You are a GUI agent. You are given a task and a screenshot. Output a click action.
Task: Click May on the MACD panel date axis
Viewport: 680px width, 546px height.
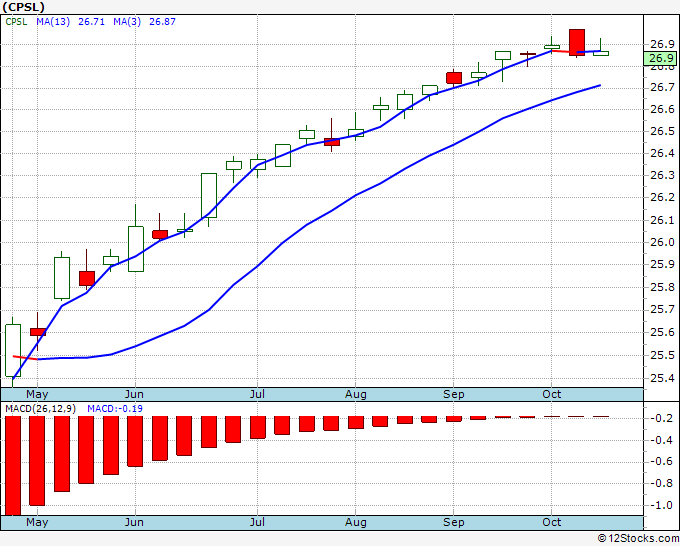point(37,522)
